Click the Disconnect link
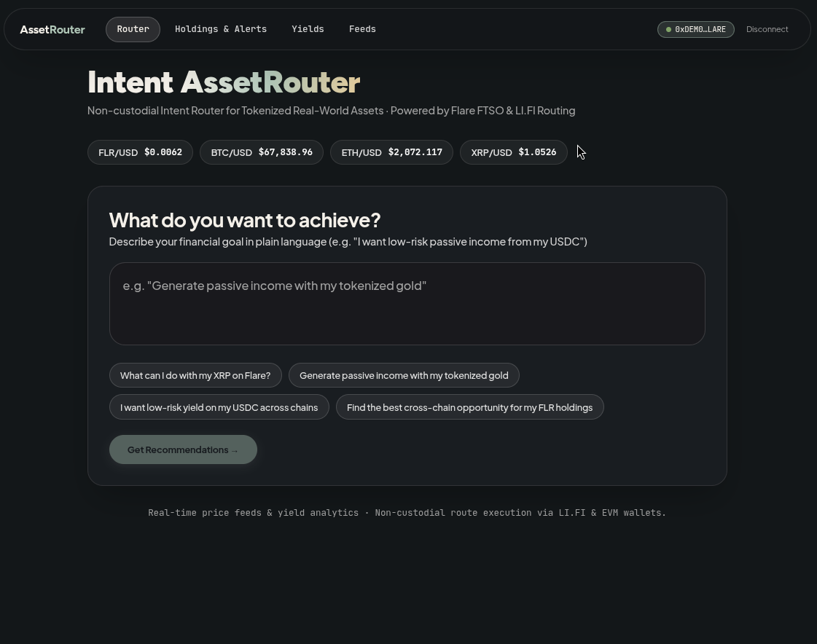The image size is (817, 644). click(x=767, y=29)
